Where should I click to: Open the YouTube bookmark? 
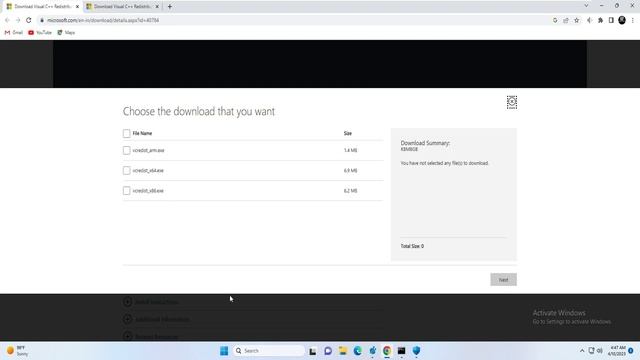[x=40, y=32]
